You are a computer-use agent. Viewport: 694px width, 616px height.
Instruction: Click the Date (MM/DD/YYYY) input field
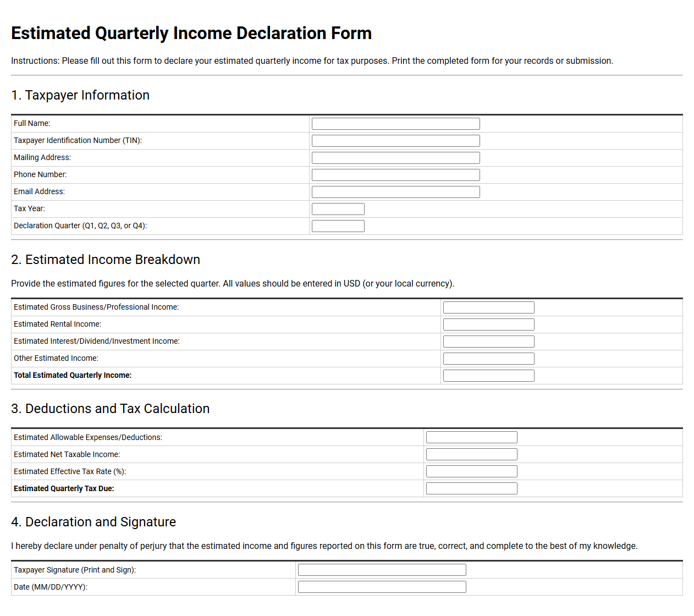(x=382, y=587)
